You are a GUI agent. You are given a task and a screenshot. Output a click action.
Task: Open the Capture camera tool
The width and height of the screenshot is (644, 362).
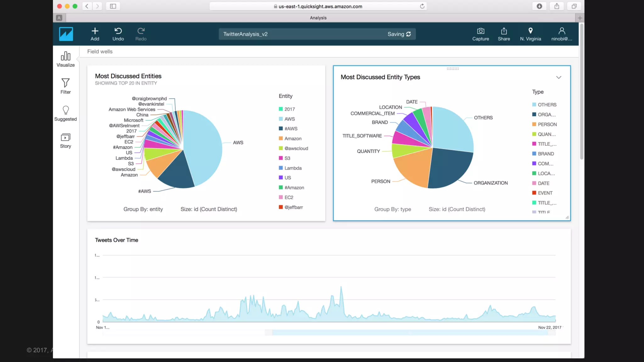(480, 31)
